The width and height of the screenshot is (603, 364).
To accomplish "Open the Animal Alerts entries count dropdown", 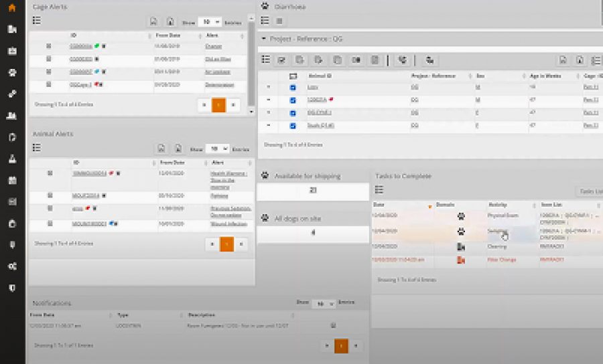I will click(217, 149).
